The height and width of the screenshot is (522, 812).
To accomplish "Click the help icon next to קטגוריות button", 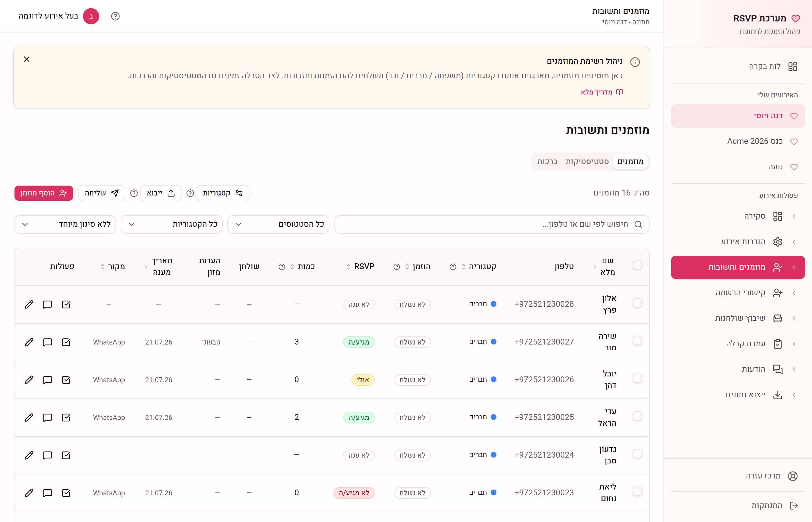I will pos(190,193).
